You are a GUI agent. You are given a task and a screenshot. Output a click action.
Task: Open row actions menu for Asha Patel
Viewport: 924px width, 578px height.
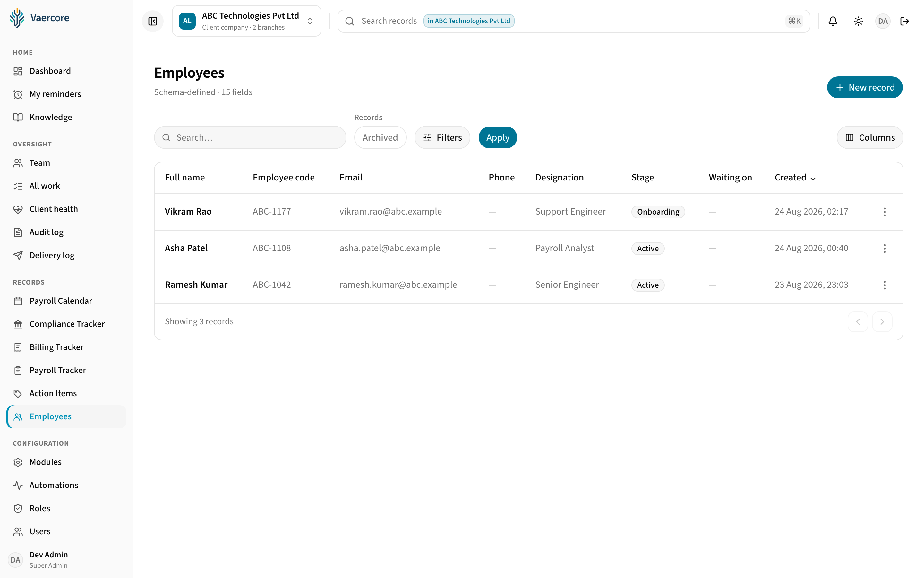[884, 249]
